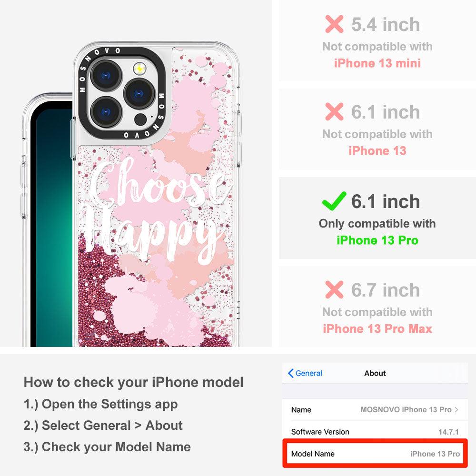This screenshot has width=476, height=476.
Task: Click the red X beside 6.7 inch
Action: (x=334, y=289)
